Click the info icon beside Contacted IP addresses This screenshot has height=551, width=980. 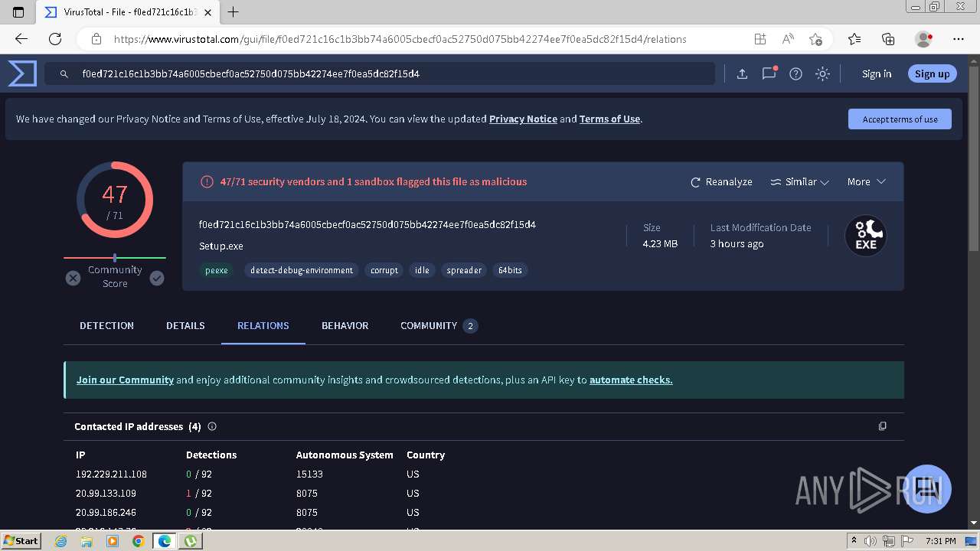pos(212,426)
